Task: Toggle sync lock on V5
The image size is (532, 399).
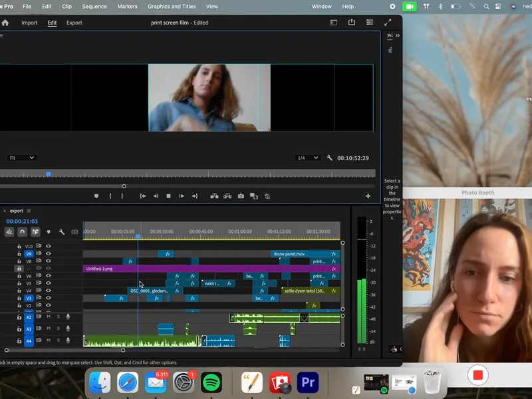Action: click(39, 283)
